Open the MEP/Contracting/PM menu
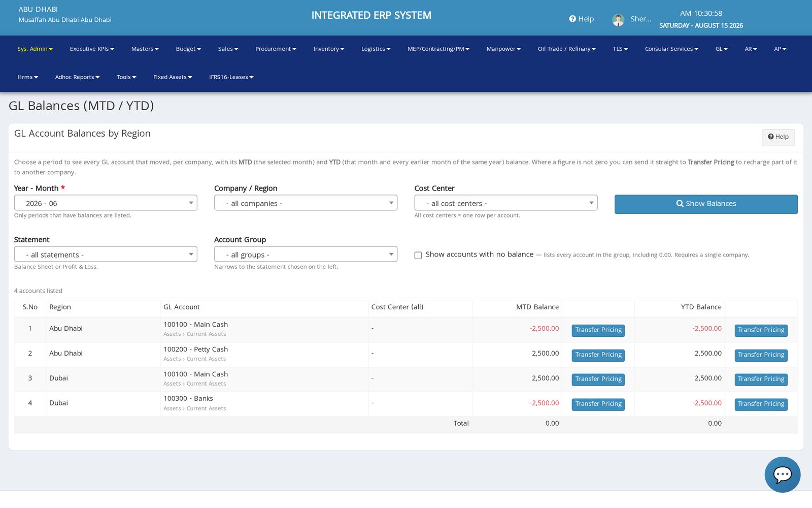Screen dimensions: 812x508 pyautogui.click(x=438, y=49)
